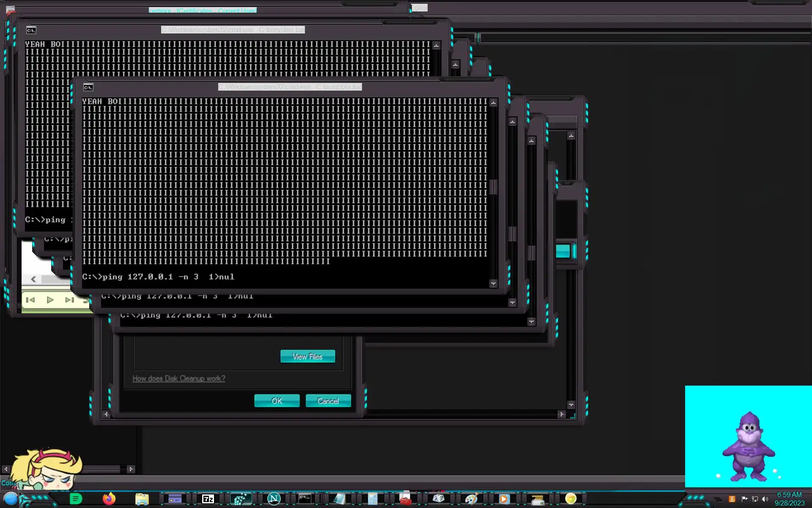The width and height of the screenshot is (812, 508).
Task: Click the front cmd window system menu icon
Action: click(x=88, y=88)
